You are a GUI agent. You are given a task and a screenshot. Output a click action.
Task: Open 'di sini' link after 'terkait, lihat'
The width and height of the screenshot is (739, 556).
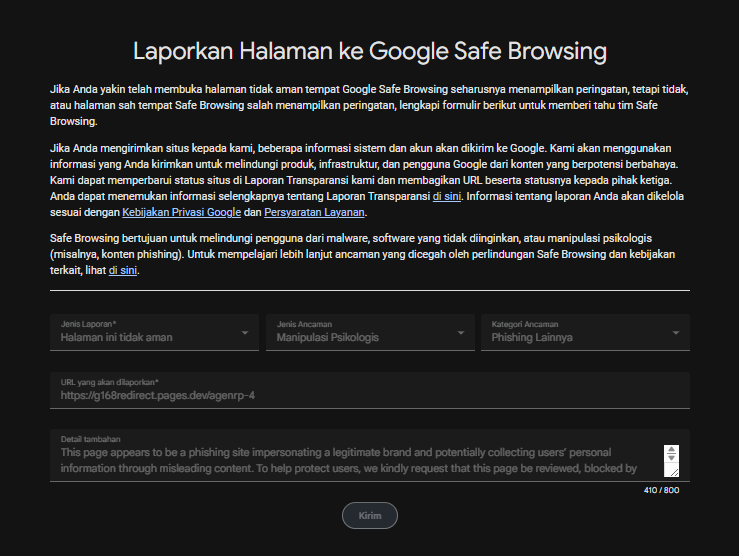coord(123,270)
